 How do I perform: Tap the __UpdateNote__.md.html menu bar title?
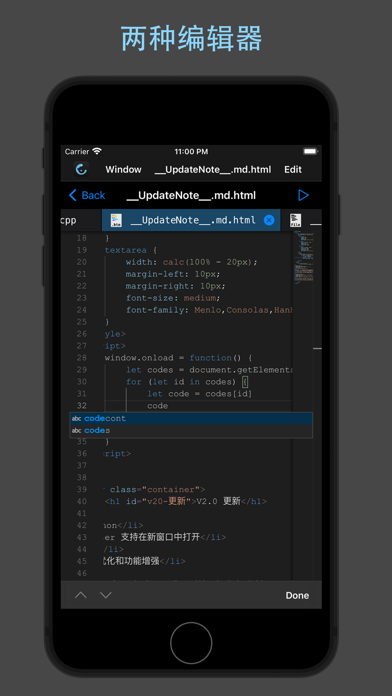point(213,170)
